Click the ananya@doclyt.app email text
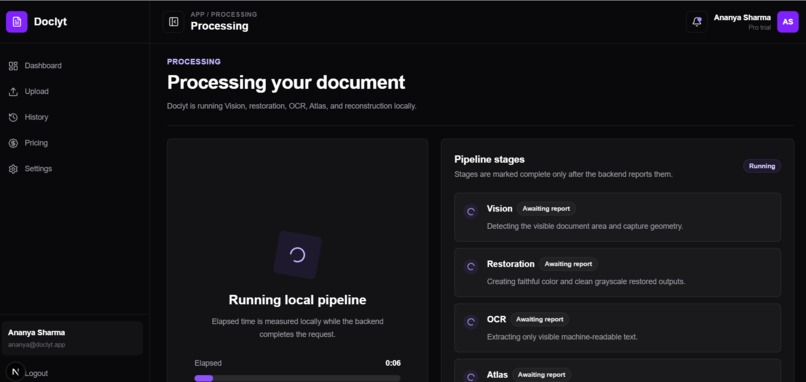Screen dimensions: 806x382 point(36,344)
